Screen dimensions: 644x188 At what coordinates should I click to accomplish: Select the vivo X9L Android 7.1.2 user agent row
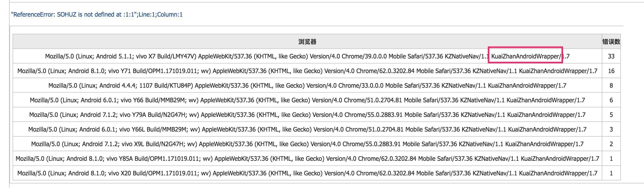(307, 144)
